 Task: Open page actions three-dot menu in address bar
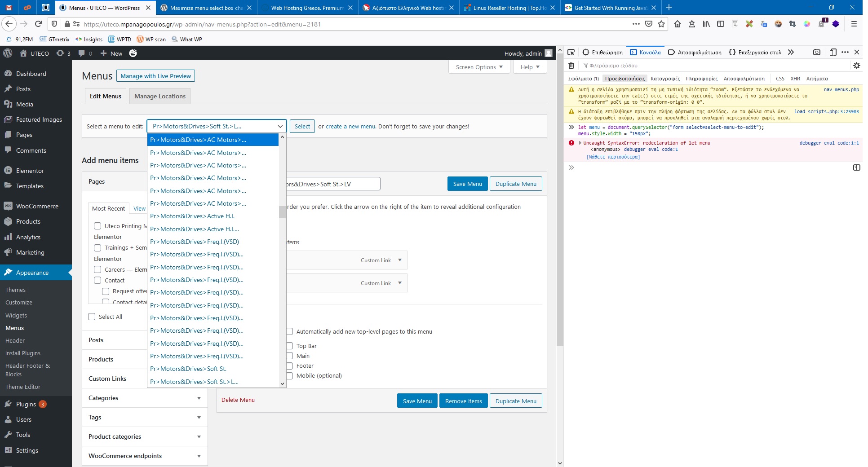[x=636, y=24]
